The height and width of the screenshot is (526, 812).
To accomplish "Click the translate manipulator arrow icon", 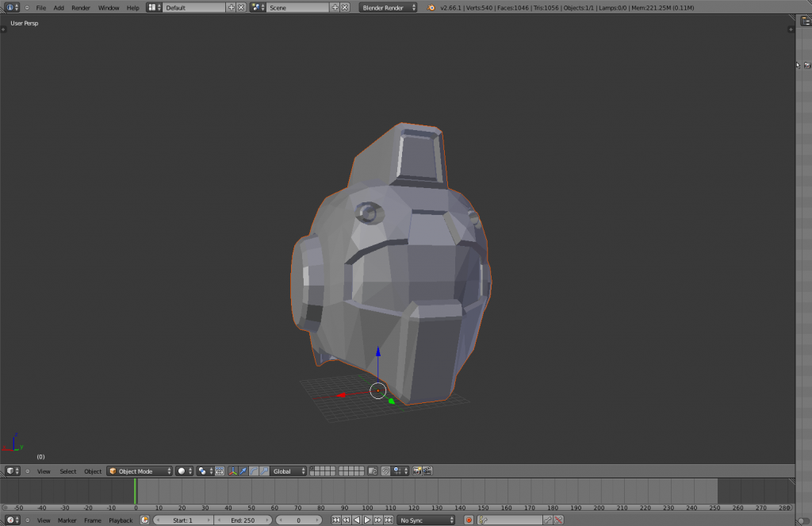I will coord(243,471).
